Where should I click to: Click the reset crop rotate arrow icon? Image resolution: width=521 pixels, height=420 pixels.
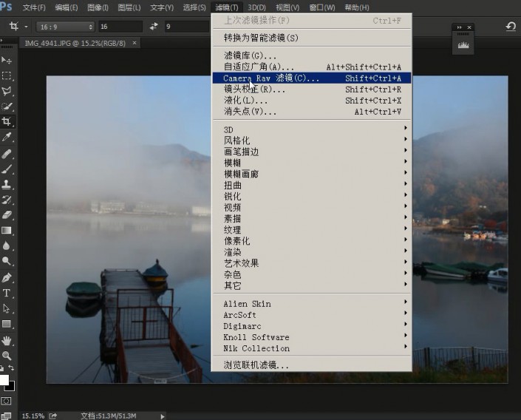tap(511, 27)
